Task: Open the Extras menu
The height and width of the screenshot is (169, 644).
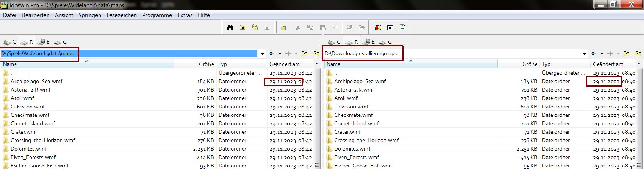Action: coord(185,15)
